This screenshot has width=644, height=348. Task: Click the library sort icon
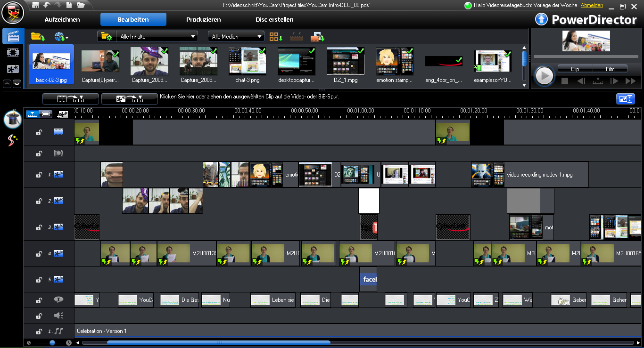click(x=276, y=36)
